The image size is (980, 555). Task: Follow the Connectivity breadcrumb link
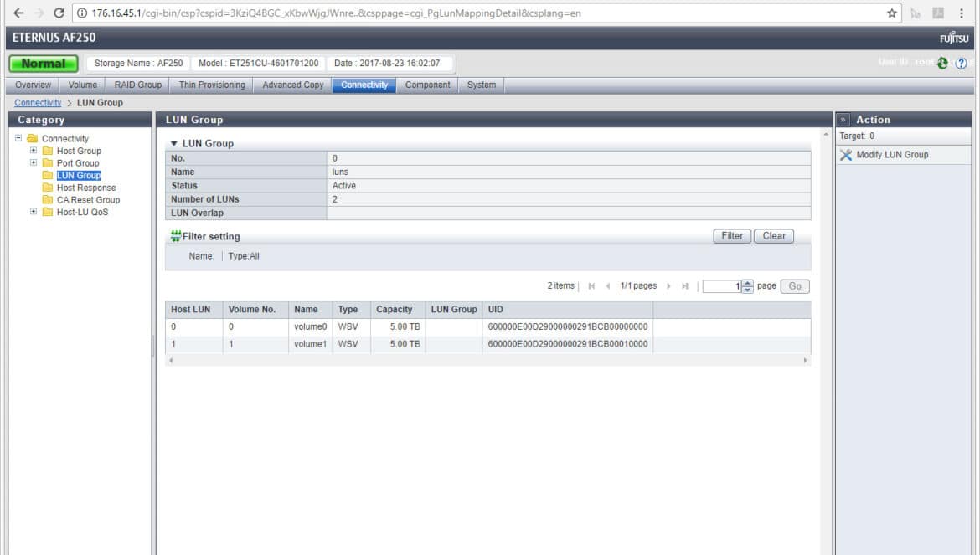click(38, 102)
